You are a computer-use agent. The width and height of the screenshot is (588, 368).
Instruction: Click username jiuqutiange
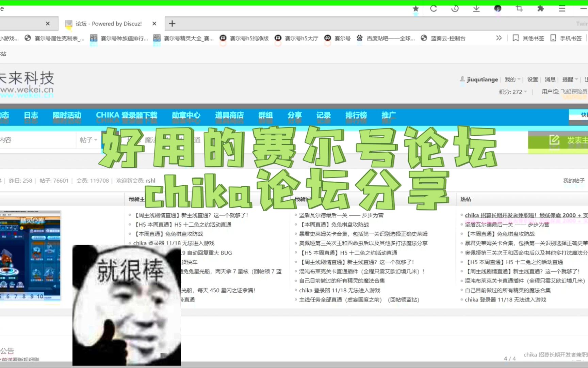click(x=483, y=79)
